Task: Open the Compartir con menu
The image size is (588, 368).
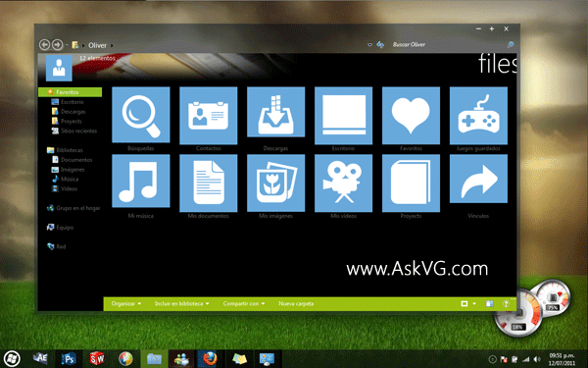Action: click(244, 304)
